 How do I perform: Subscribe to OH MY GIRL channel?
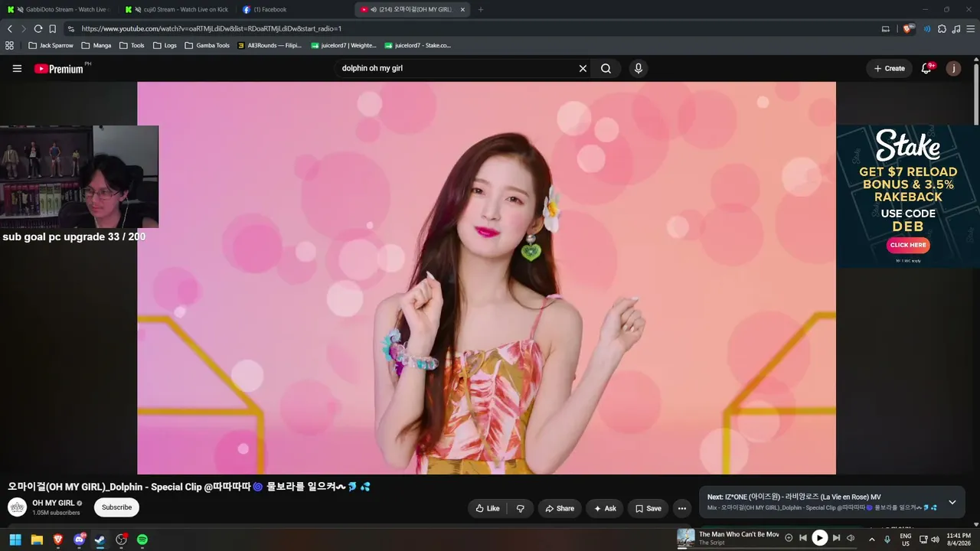[x=116, y=507]
